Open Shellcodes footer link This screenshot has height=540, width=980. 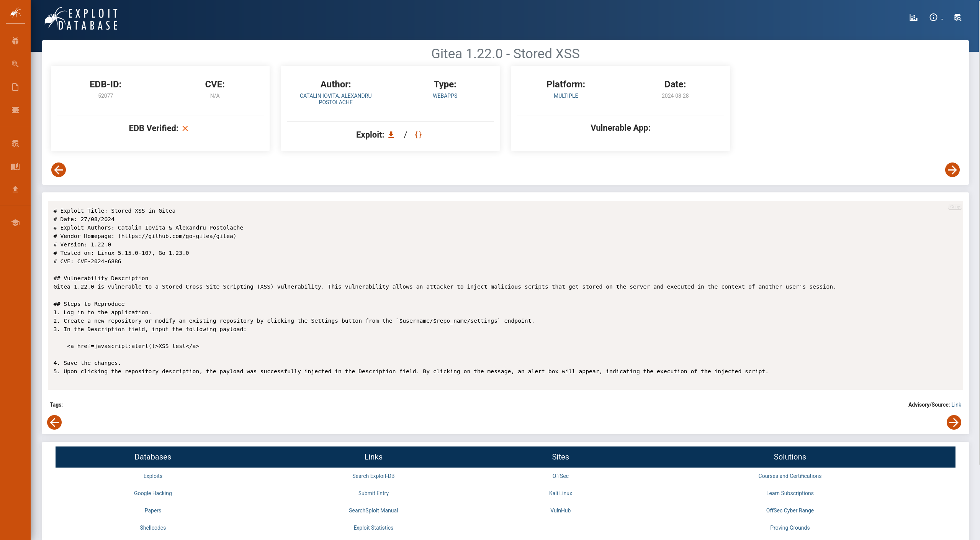click(153, 528)
